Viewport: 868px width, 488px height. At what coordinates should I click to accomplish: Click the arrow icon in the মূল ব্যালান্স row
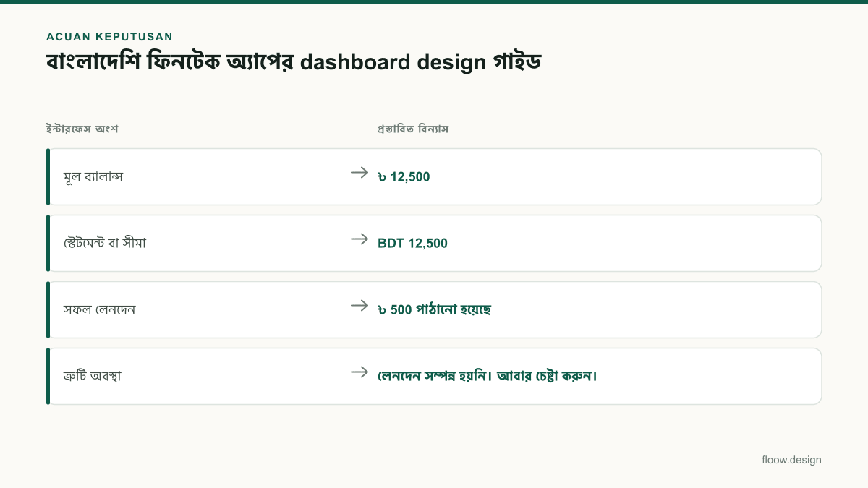(359, 172)
